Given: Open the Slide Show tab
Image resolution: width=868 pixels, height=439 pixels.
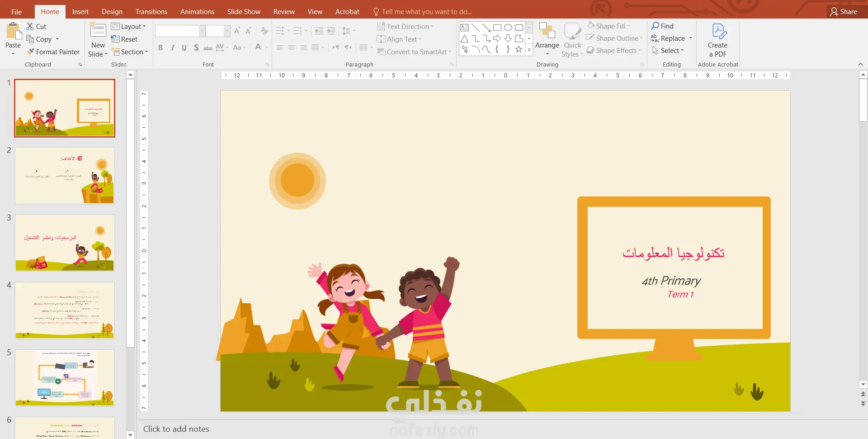Looking at the screenshot, I should [x=244, y=12].
